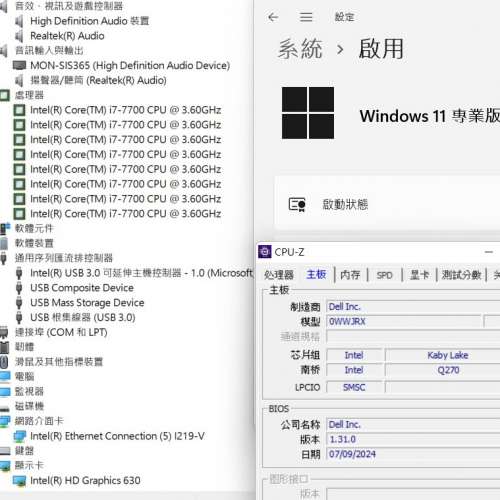Click the 監視器 category monitor icon
The width and height of the screenshot is (500, 500).
click(x=5, y=391)
